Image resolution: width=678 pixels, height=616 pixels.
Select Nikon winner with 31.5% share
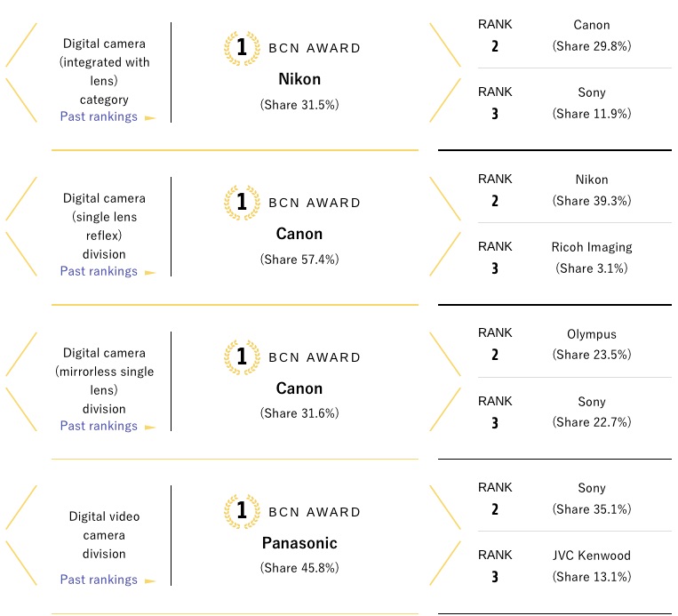tap(299, 79)
